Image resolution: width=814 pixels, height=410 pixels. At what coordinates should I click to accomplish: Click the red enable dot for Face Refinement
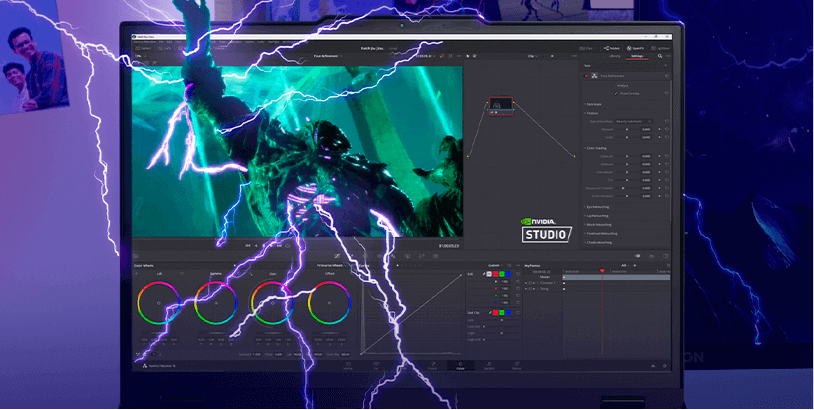[586, 76]
